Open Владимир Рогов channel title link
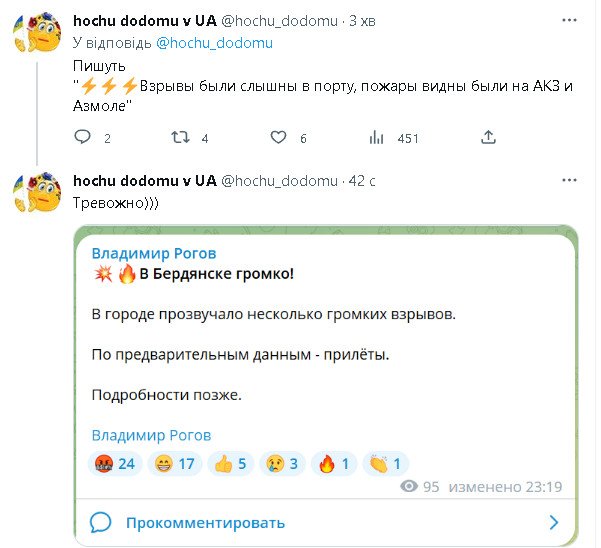 click(153, 253)
